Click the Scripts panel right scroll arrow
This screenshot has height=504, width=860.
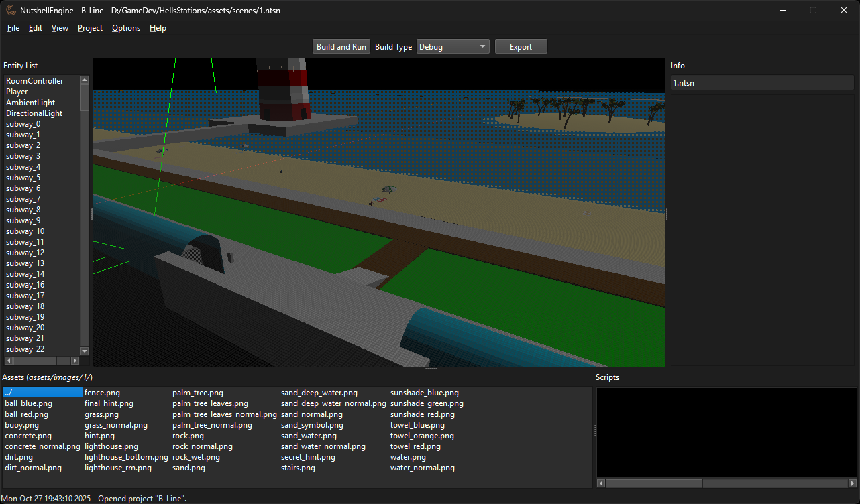[x=852, y=483]
